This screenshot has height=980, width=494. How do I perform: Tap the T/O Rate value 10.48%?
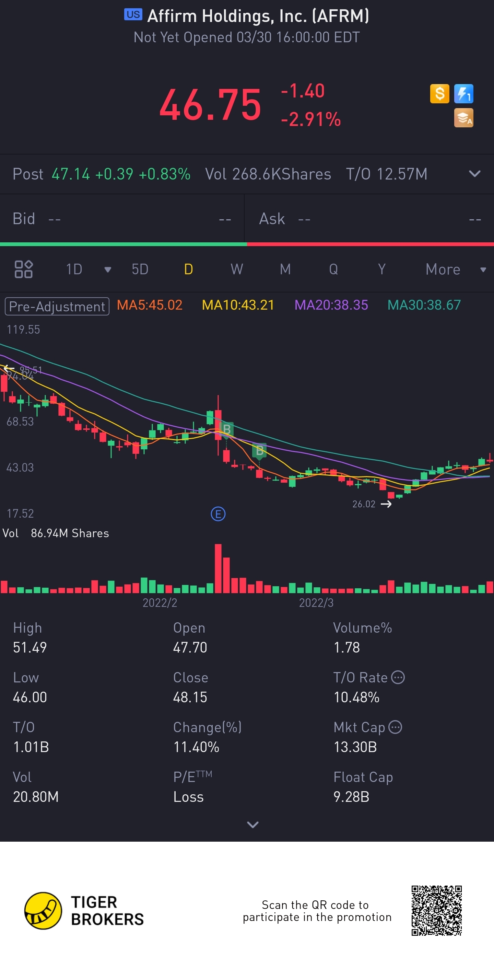[x=356, y=697]
